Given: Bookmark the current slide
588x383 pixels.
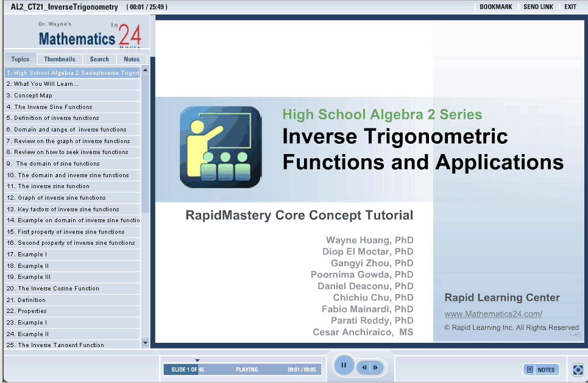Looking at the screenshot, I should [x=495, y=7].
